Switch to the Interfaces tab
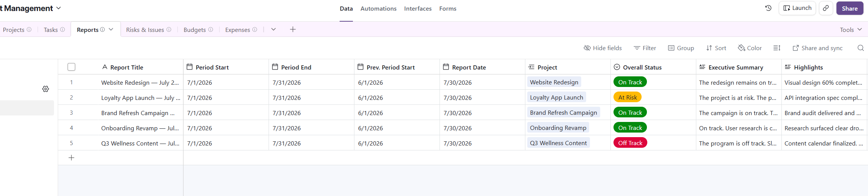Screen dimensions: 868x196 [x=418, y=8]
